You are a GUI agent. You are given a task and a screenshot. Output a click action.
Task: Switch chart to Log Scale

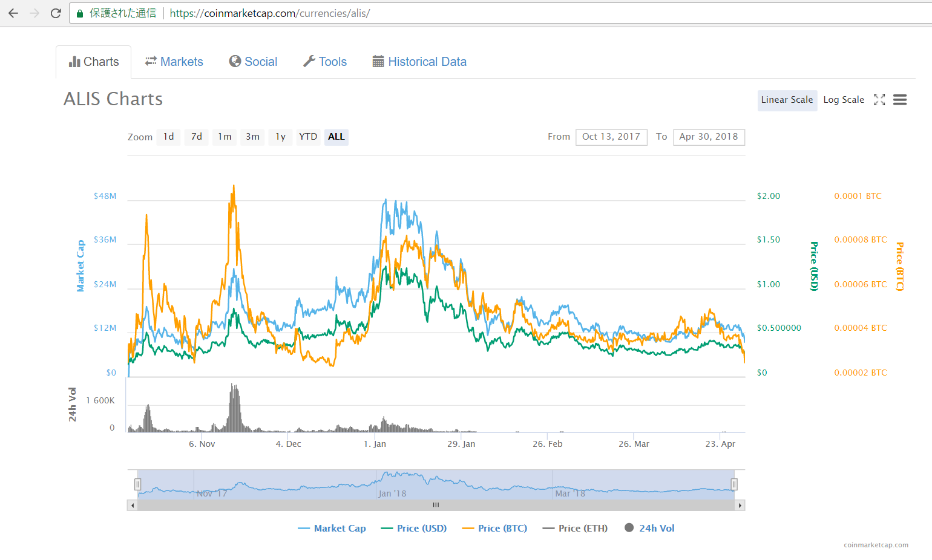tap(843, 100)
